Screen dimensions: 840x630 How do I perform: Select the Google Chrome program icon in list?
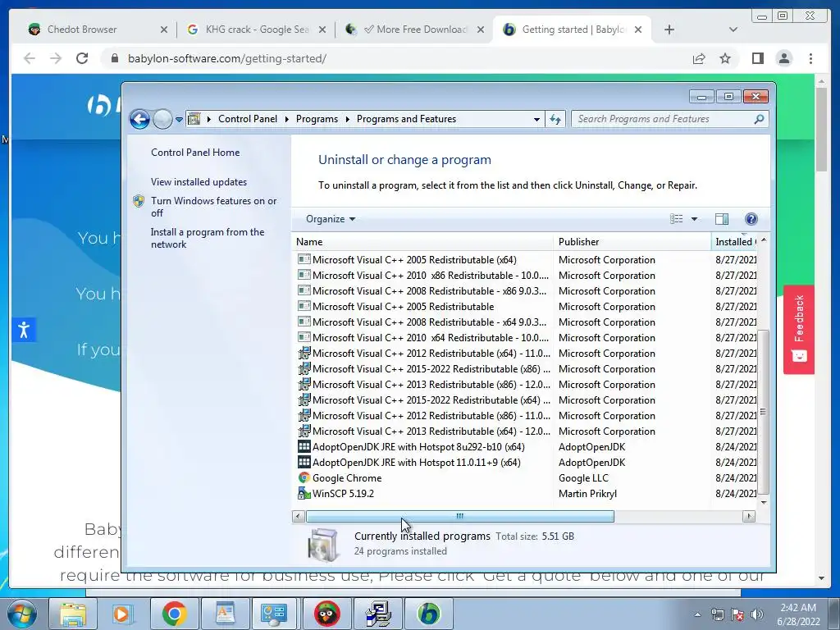[x=304, y=477]
